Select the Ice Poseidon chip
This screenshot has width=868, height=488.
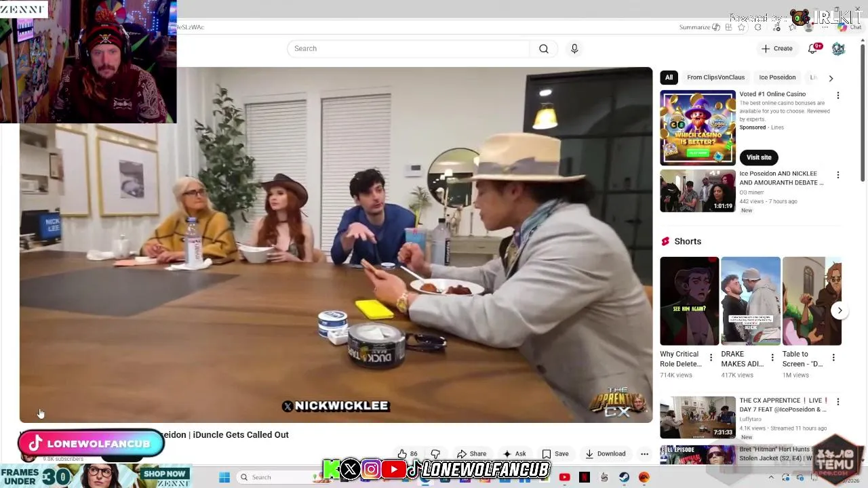pos(777,77)
